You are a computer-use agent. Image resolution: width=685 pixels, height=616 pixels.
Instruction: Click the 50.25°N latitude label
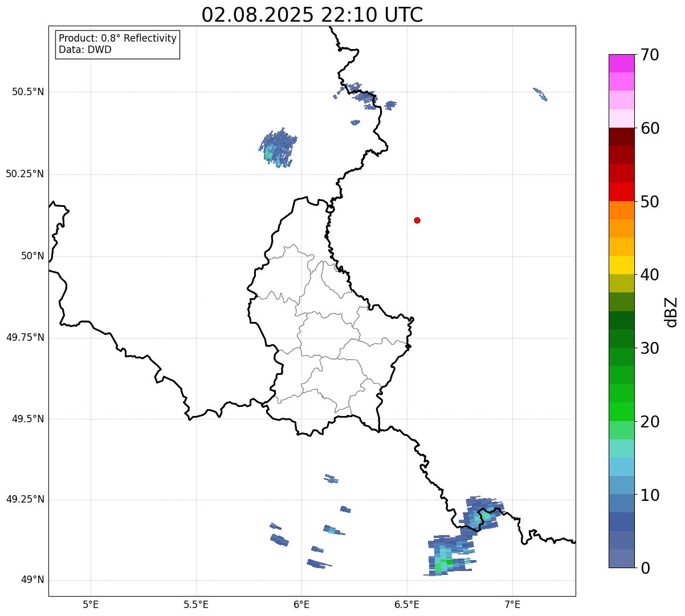point(25,174)
